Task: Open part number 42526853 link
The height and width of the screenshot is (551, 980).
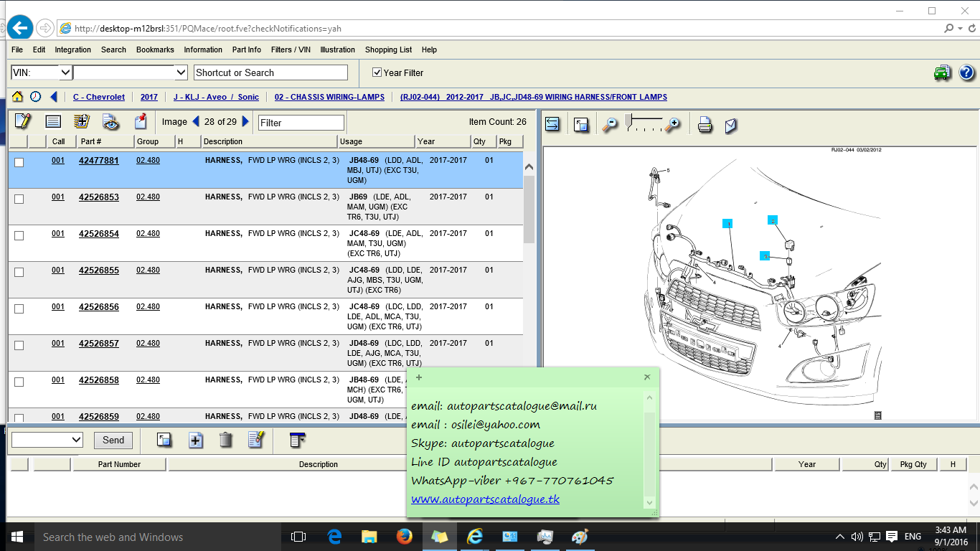Action: point(99,197)
